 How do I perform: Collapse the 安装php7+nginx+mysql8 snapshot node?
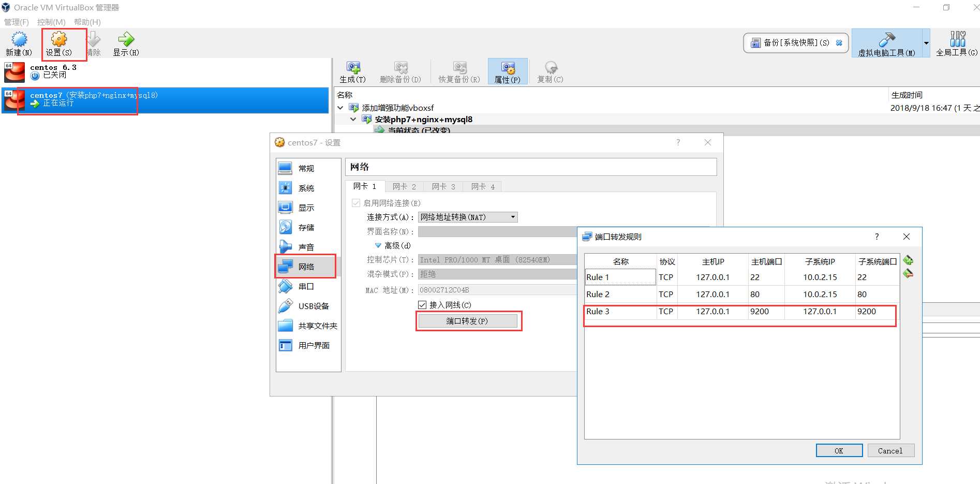point(353,119)
